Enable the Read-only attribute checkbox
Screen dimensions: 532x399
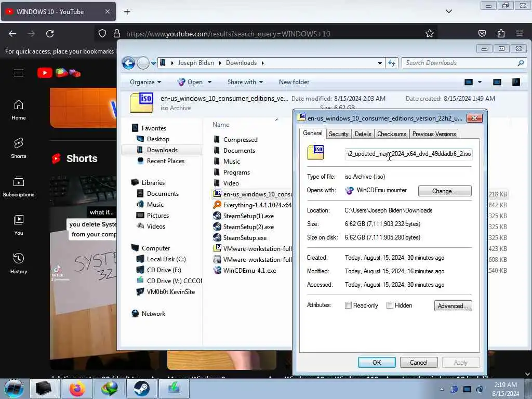348,305
